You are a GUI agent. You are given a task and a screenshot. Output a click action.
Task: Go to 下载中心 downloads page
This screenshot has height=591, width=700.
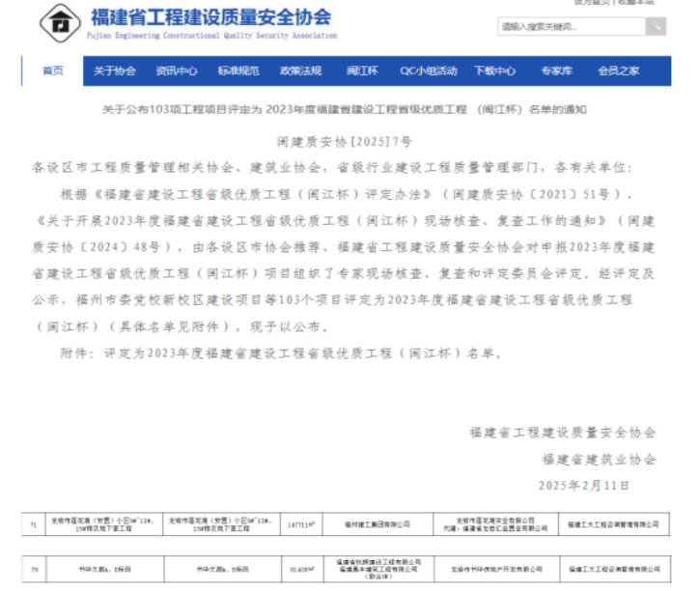(494, 70)
